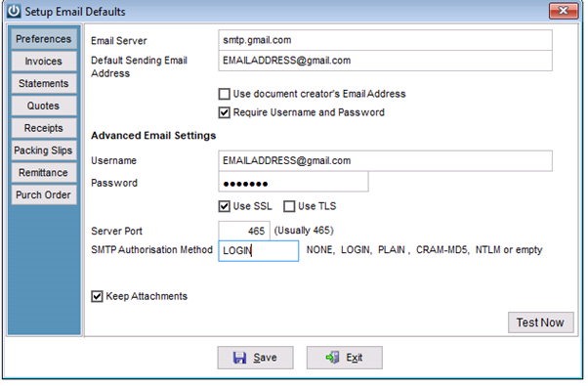Enable the Use TLS checkbox
This screenshot has width=588, height=386.
(x=289, y=206)
